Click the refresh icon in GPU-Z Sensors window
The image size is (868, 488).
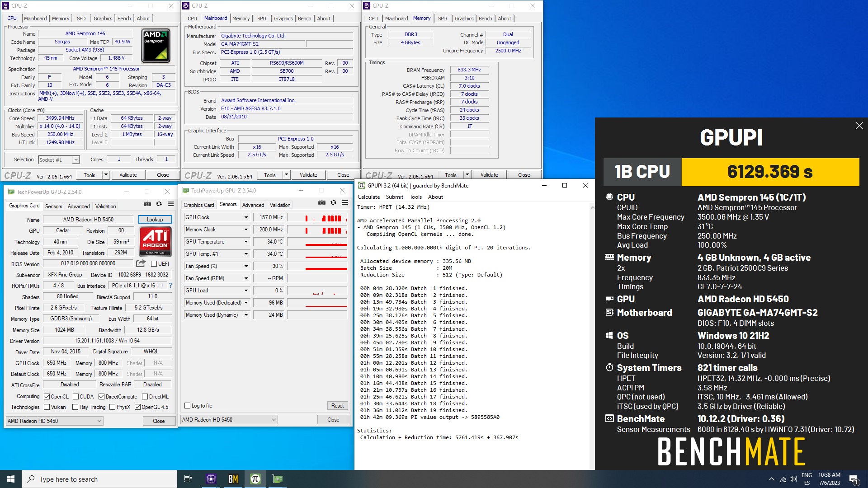(x=334, y=203)
